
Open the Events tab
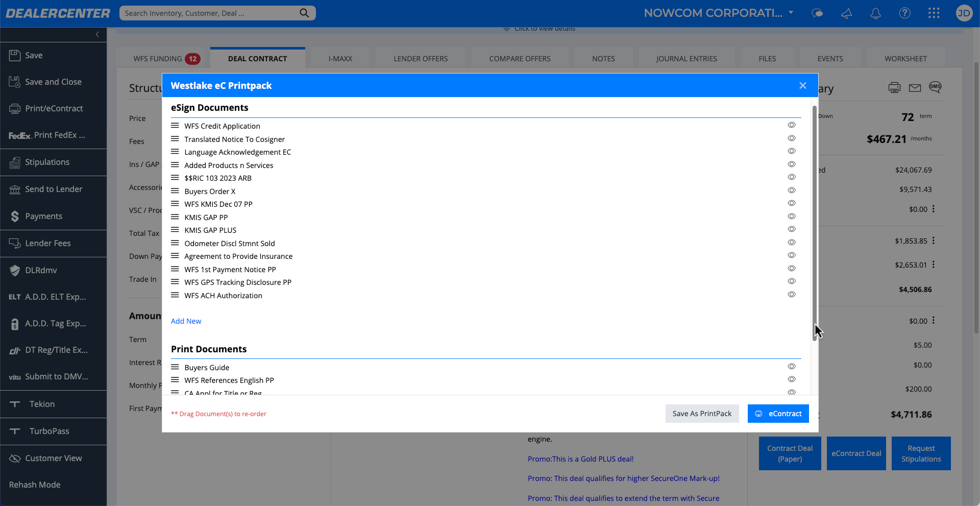click(x=830, y=59)
